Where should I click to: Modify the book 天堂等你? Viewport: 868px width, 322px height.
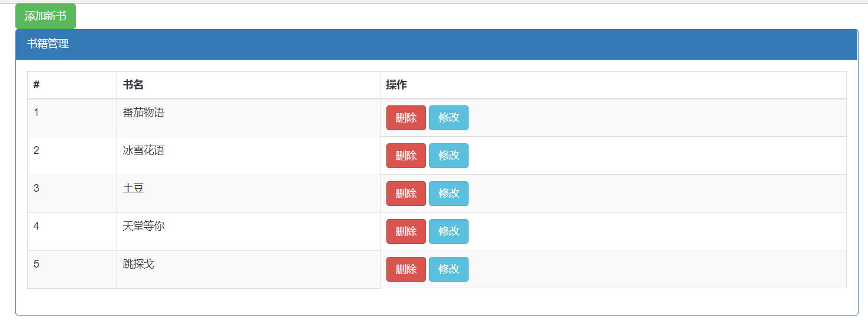coord(448,231)
